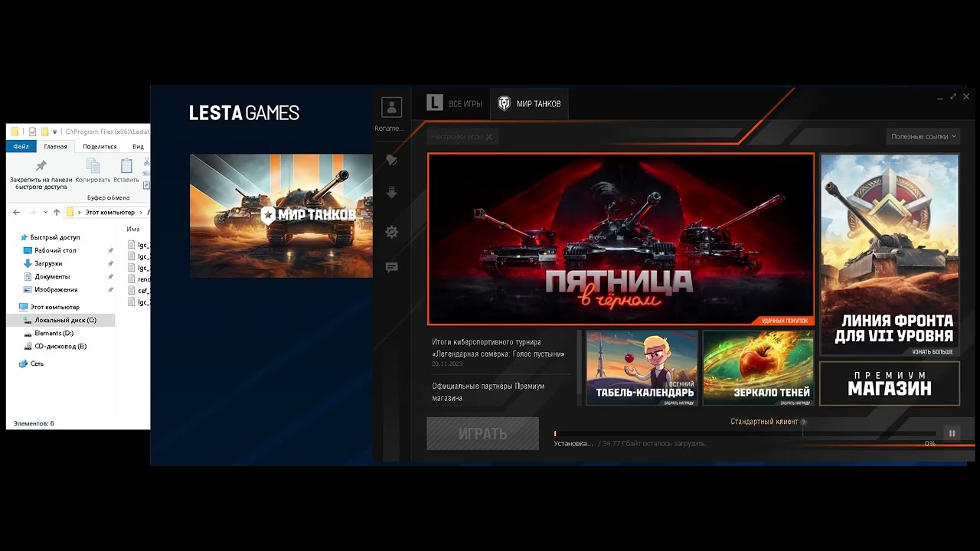Image resolution: width=980 pixels, height=551 pixels.
Task: Open the Табель-календарь promo tile
Action: [642, 368]
